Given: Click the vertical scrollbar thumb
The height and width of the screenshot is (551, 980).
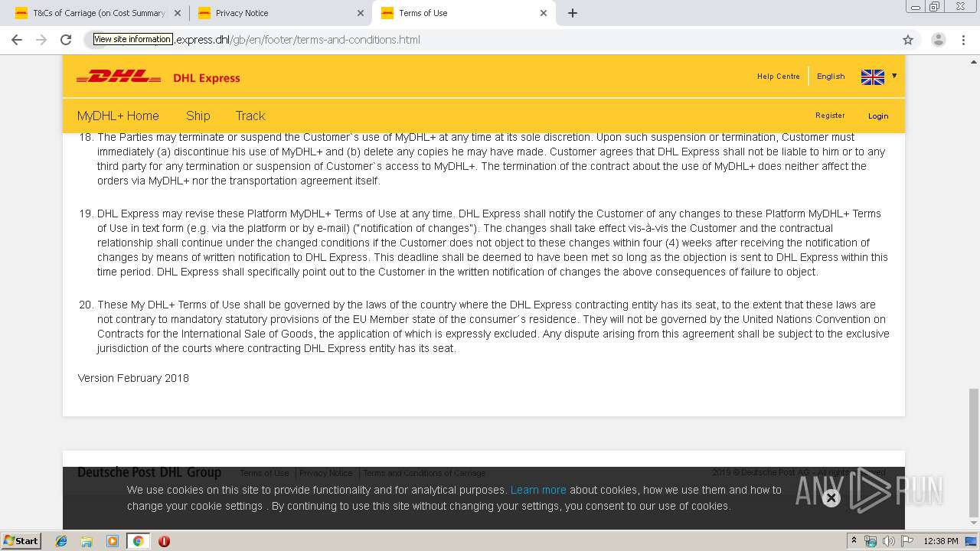Looking at the screenshot, I should 973,452.
